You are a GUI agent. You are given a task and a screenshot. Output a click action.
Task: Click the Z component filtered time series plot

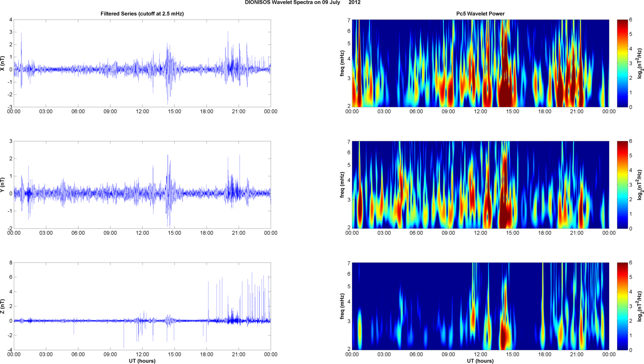tap(142, 306)
